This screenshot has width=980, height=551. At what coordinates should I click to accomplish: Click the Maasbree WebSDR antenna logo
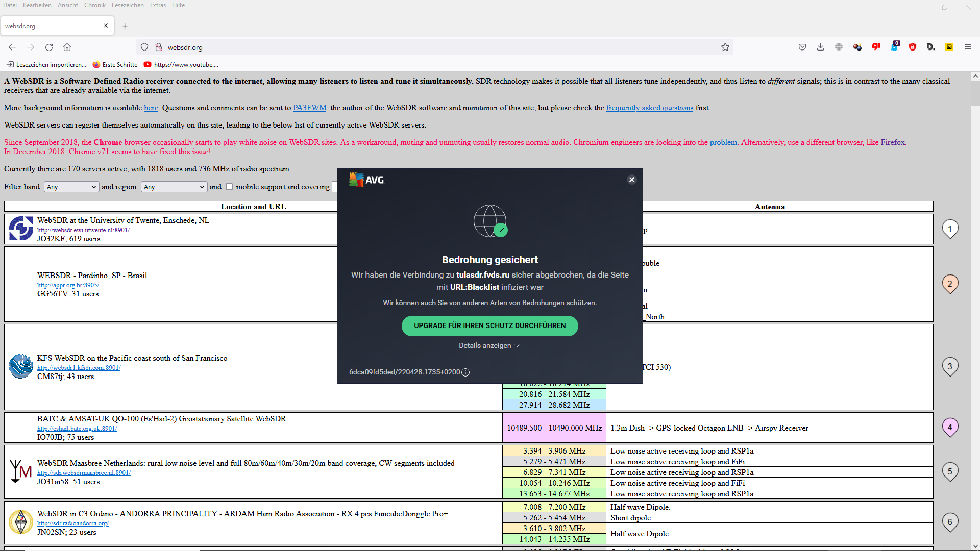[x=21, y=471]
